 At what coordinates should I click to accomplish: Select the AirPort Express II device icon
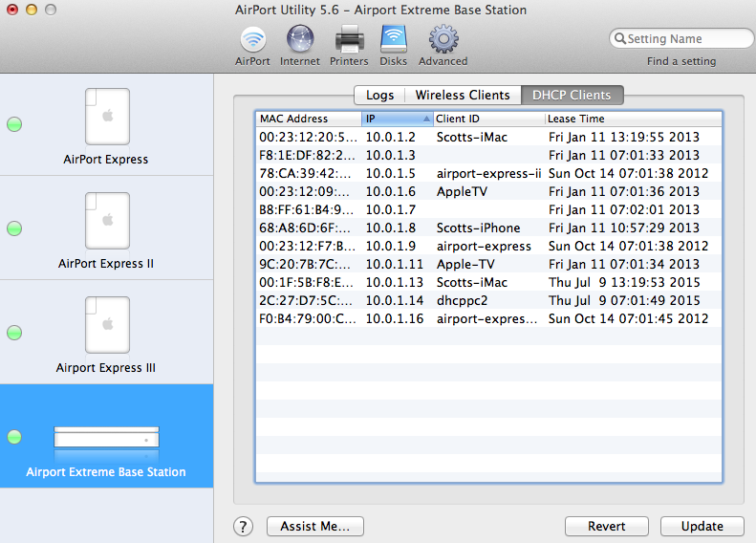(107, 221)
